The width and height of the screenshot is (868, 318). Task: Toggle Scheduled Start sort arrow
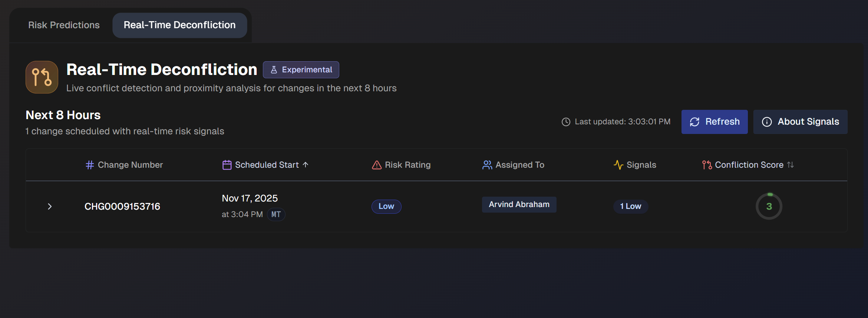(306, 165)
